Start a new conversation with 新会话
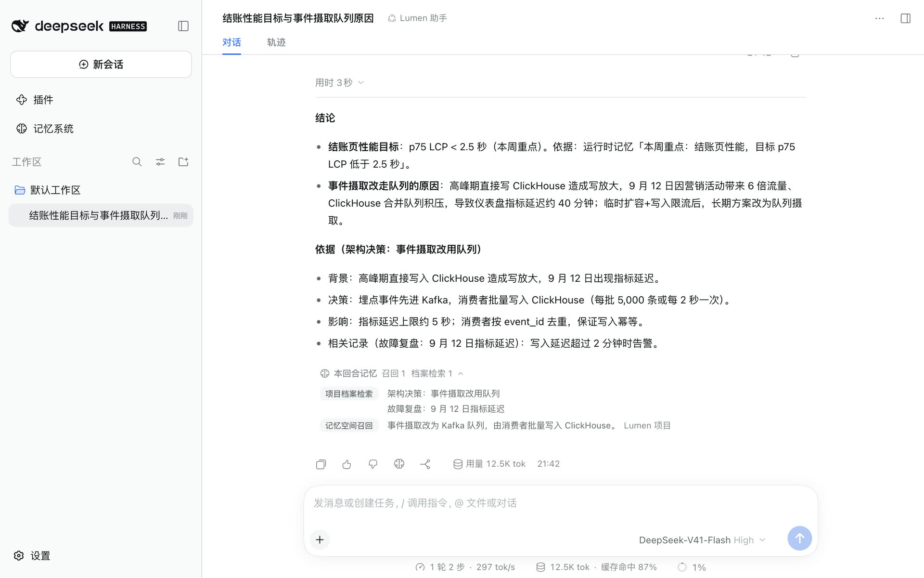 [x=101, y=64]
